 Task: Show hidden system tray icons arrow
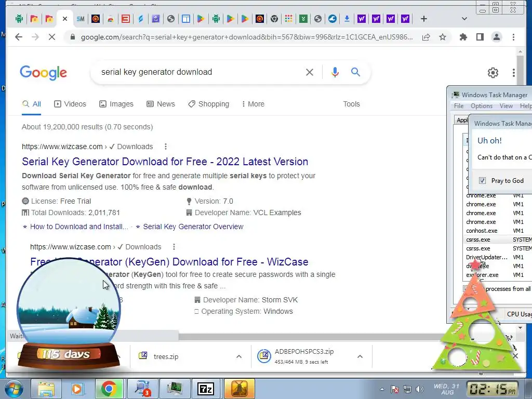tap(382, 390)
